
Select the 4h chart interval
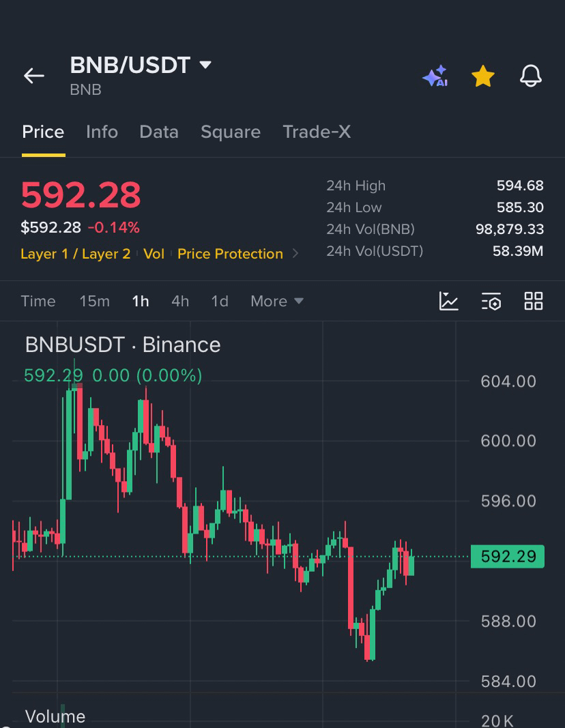pos(180,302)
